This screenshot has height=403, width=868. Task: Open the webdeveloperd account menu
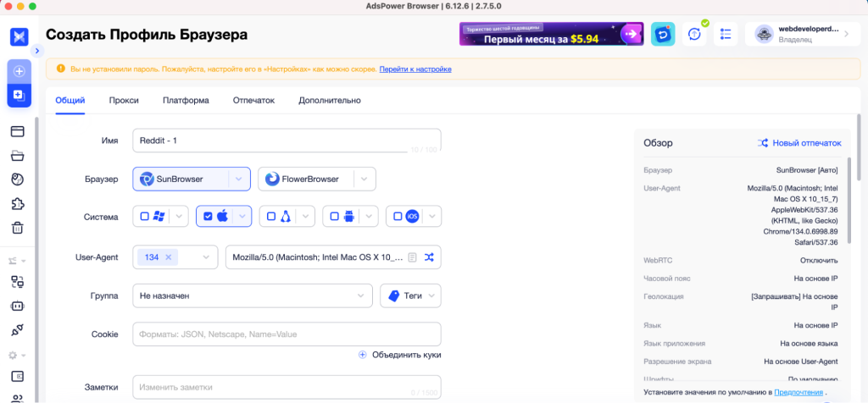click(803, 34)
